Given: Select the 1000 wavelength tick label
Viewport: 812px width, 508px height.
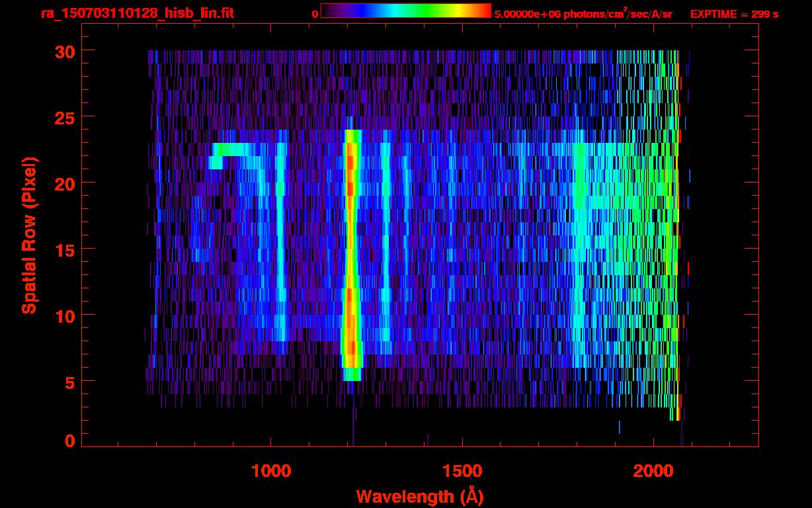Looking at the screenshot, I should click(x=271, y=471).
